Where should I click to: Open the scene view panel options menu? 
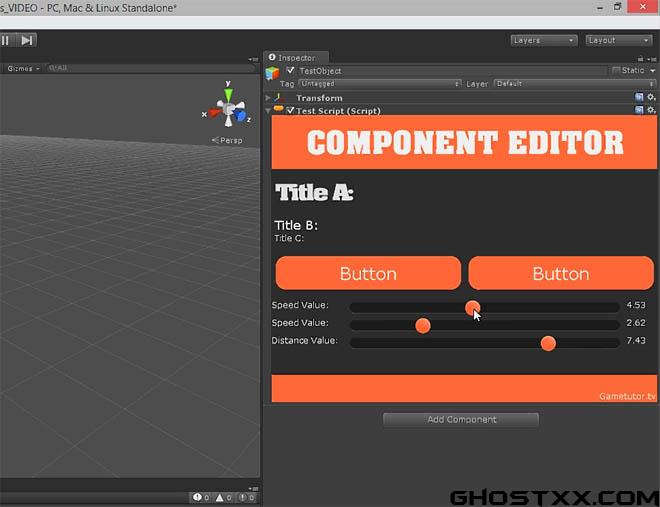click(x=253, y=59)
